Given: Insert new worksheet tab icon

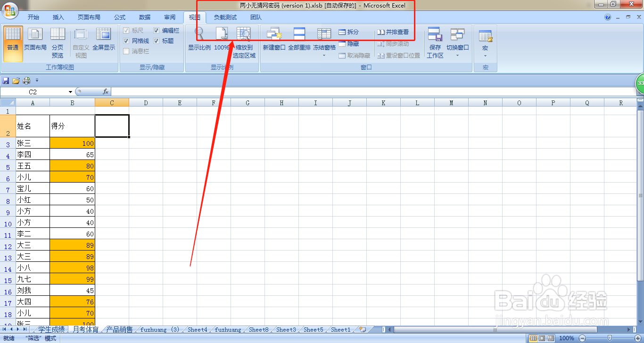Looking at the screenshot, I should [362, 330].
